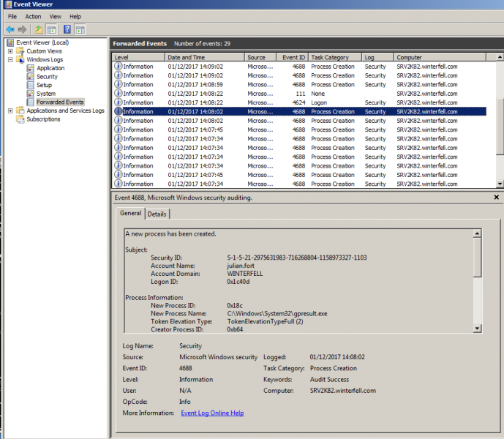Open the Application log node

(x=50, y=68)
